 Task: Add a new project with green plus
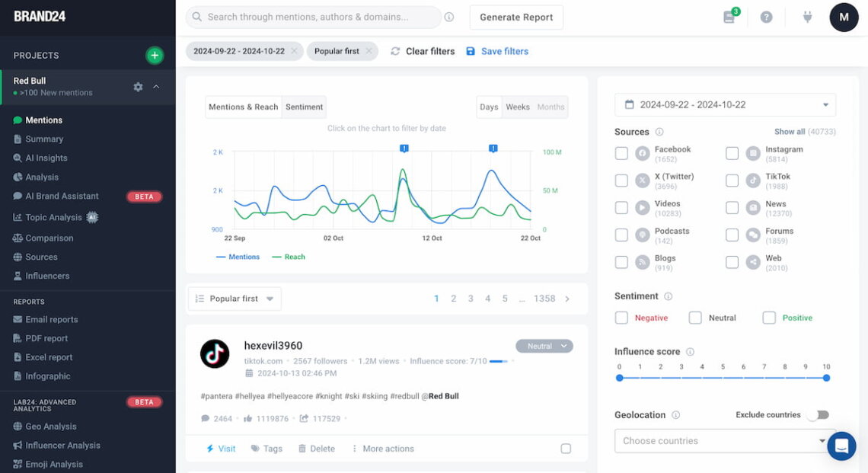click(155, 56)
